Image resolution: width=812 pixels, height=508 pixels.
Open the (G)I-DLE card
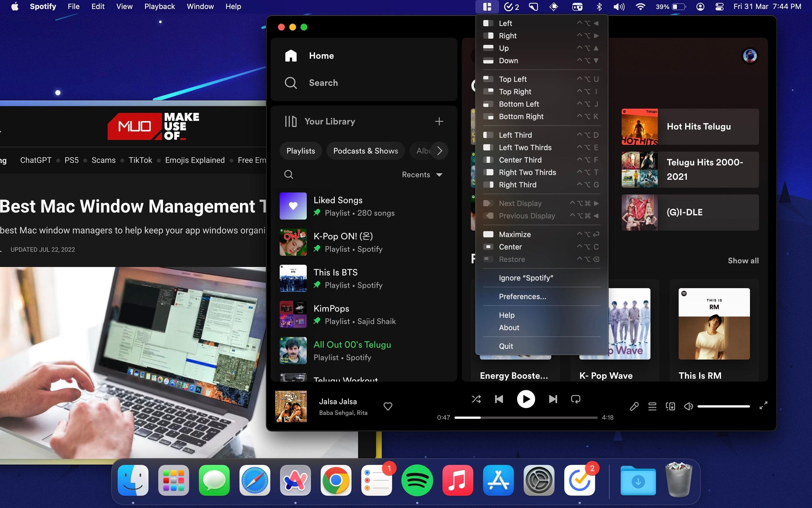pos(690,212)
